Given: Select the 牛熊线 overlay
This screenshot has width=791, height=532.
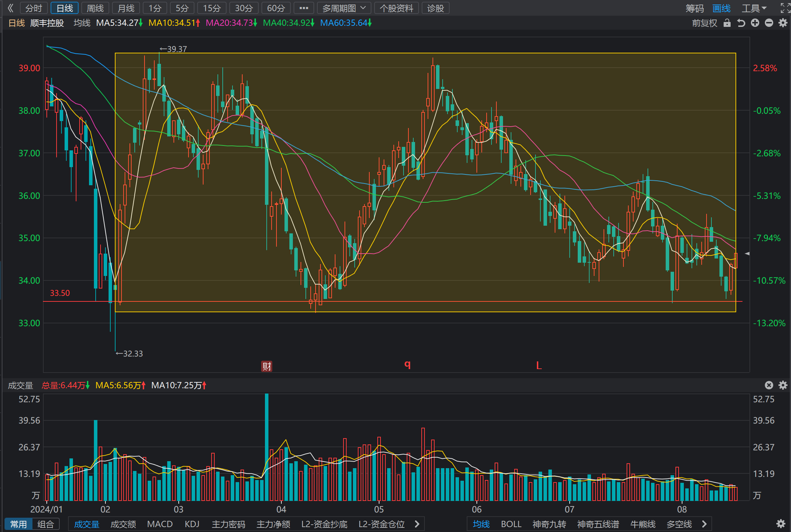Looking at the screenshot, I should 643,524.
